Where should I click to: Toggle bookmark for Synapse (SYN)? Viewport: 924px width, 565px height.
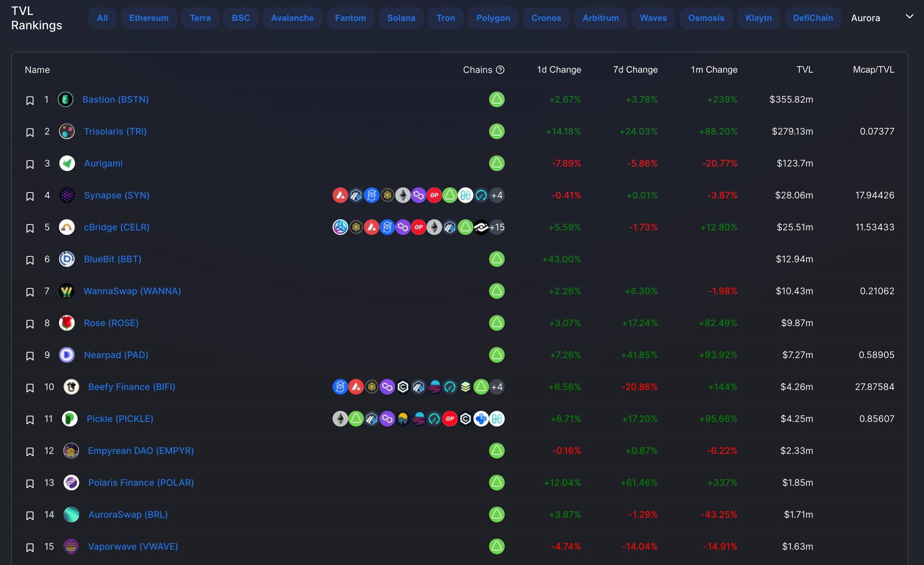pyautogui.click(x=30, y=196)
